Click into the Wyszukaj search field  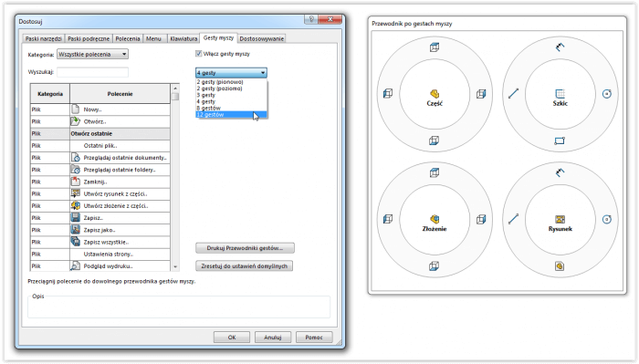click(92, 72)
